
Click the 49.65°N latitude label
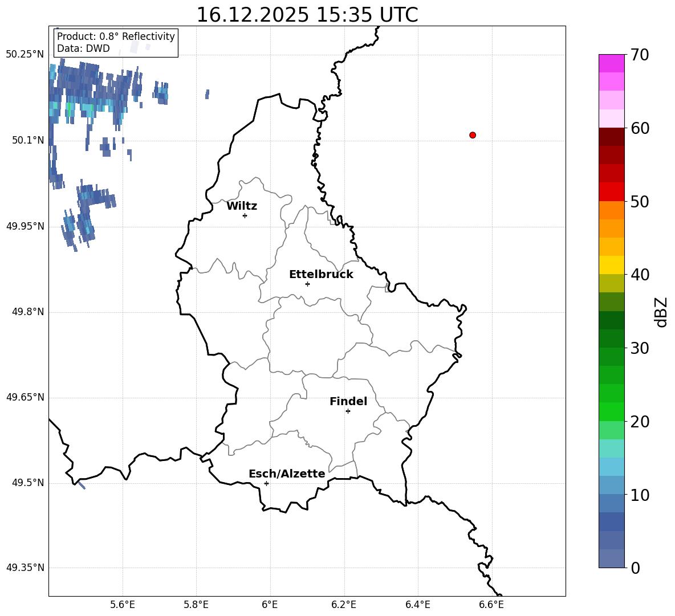coord(25,397)
